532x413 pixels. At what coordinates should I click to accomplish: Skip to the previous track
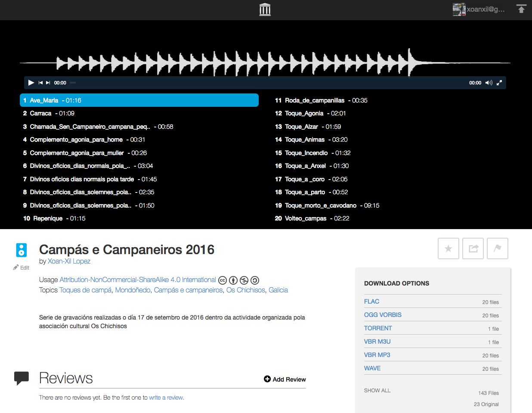(40, 83)
